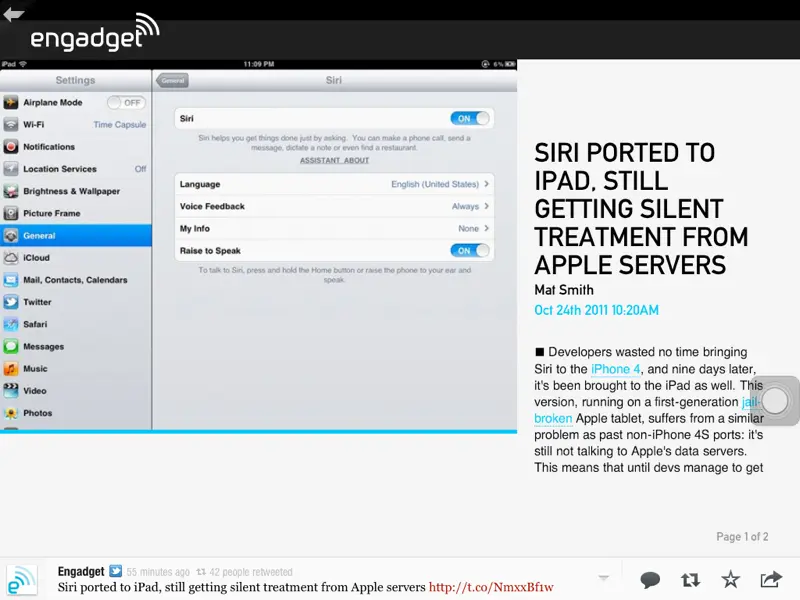Open the Language English (United States) row
The image size is (800, 600).
[334, 184]
